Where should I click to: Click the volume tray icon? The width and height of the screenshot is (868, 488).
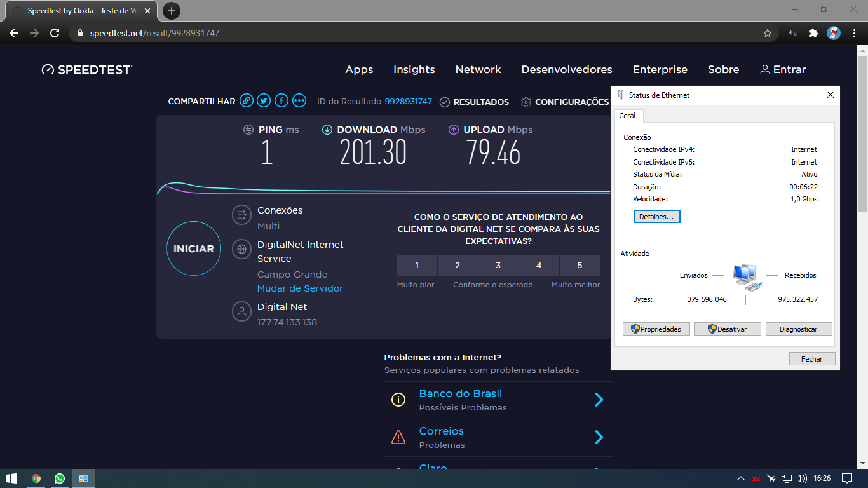pyautogui.click(x=802, y=478)
